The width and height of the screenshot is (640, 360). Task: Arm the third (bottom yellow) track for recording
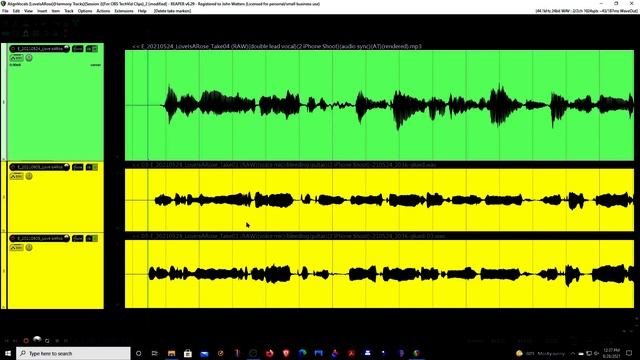coord(13,238)
